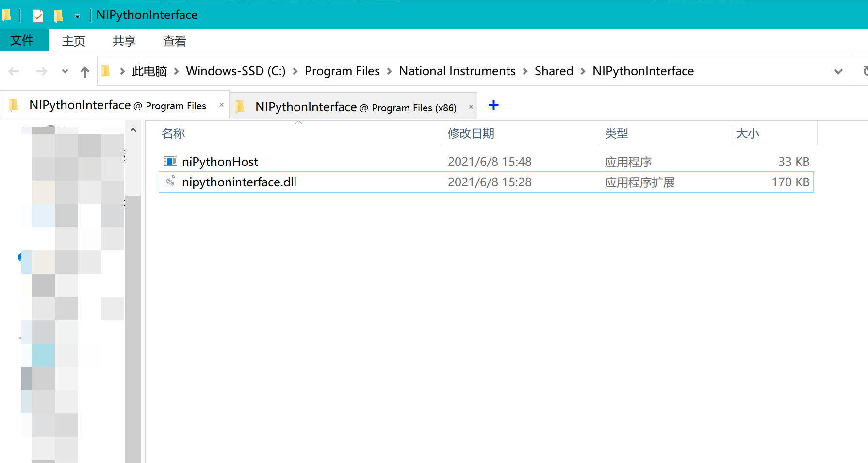The height and width of the screenshot is (463, 868).
Task: Click the address bar folder icon
Action: (x=106, y=71)
